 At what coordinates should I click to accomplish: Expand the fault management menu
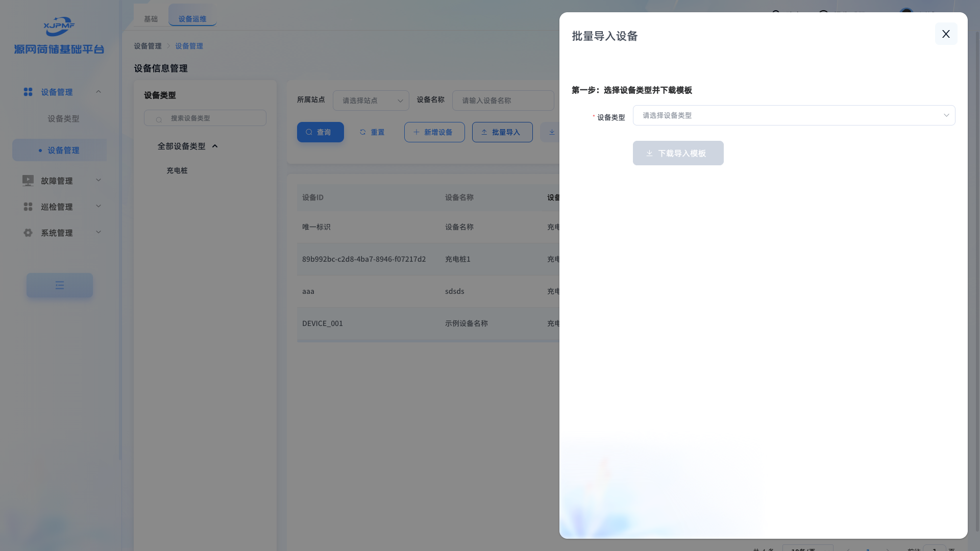coord(99,180)
